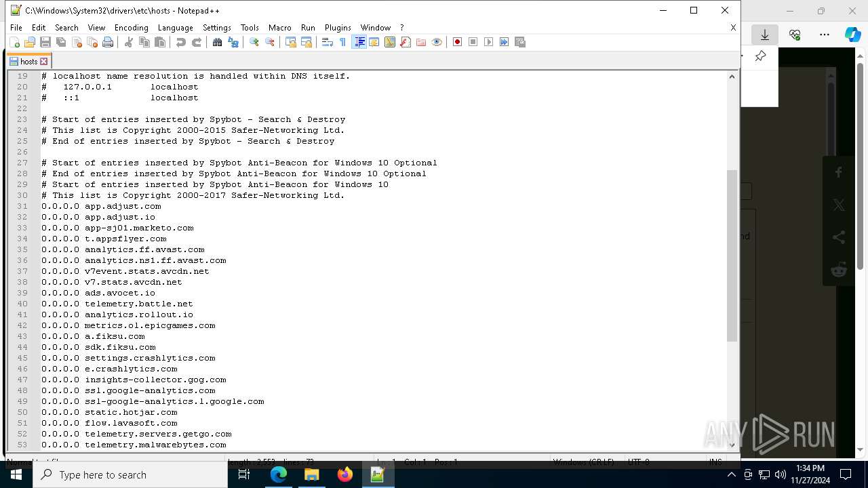Open Find with the binoculars icon
This screenshot has height=488, width=868.
point(218,42)
